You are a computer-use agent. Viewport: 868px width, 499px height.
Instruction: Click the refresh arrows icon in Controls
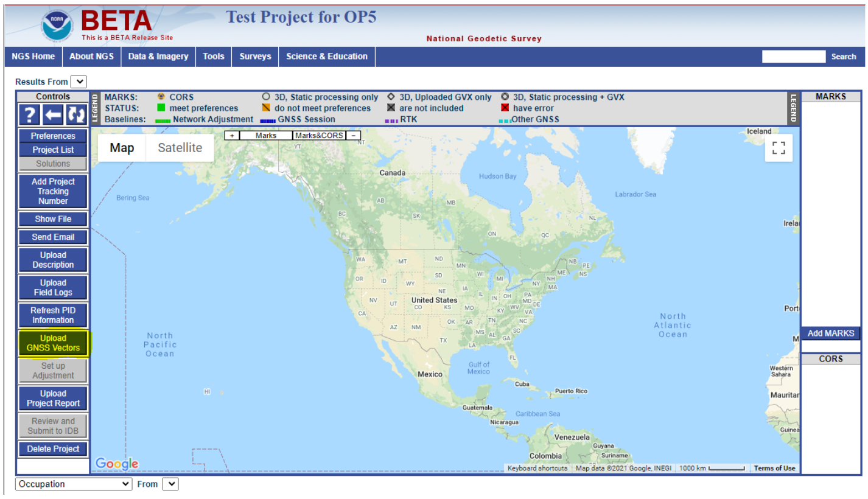(76, 115)
